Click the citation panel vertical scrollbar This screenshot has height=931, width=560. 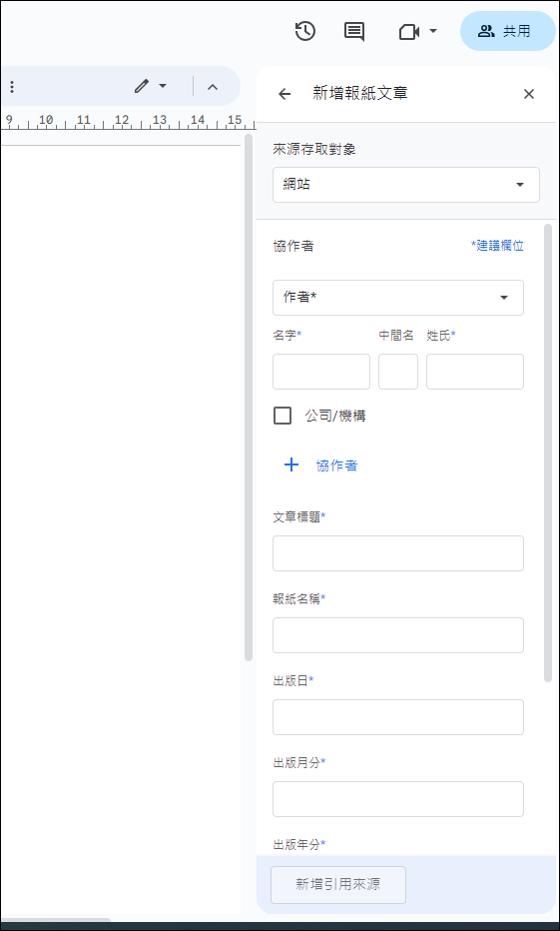[548, 453]
